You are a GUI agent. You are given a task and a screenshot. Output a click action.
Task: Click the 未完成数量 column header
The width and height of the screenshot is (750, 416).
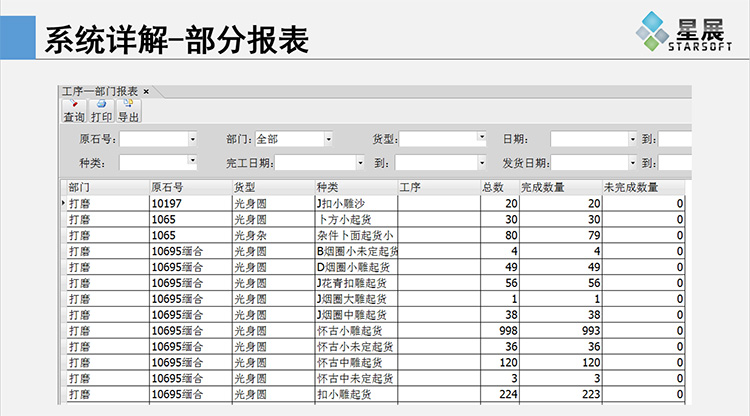(x=643, y=187)
